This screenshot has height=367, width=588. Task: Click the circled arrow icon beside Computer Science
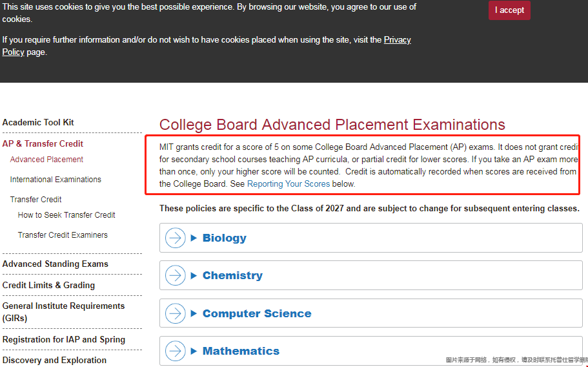click(x=175, y=313)
